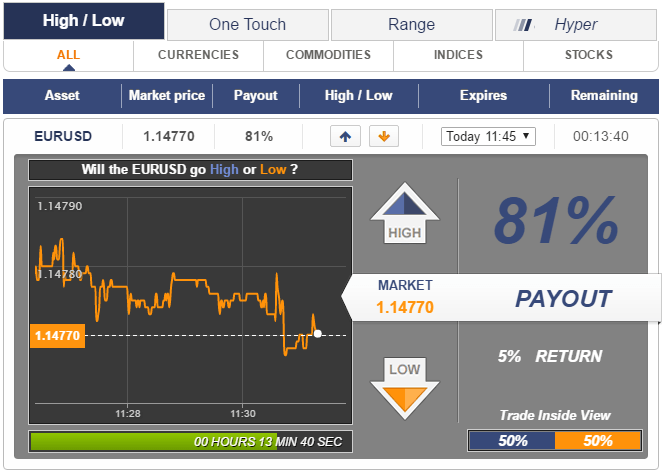Select the COMMODITIES asset filter
Image resolution: width=662 pixels, height=472 pixels.
pos(328,55)
